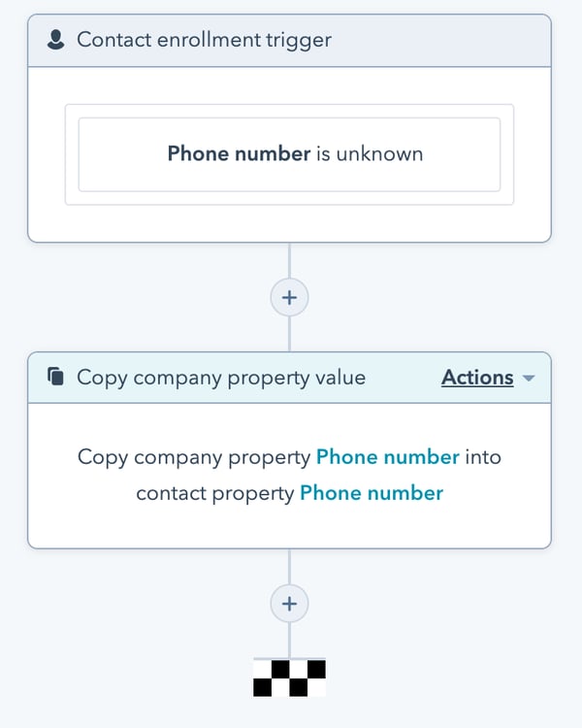
Task: Click connector line below the copy action card
Action: 289,567
